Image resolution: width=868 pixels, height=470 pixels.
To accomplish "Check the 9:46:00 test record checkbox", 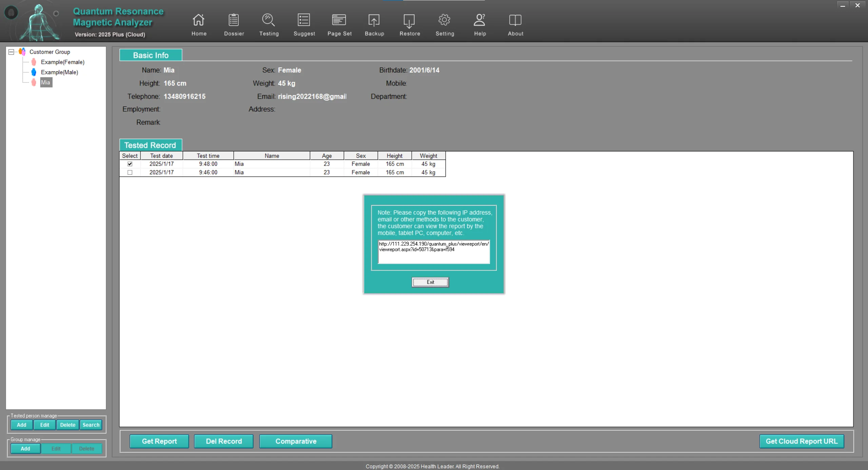I will (130, 172).
